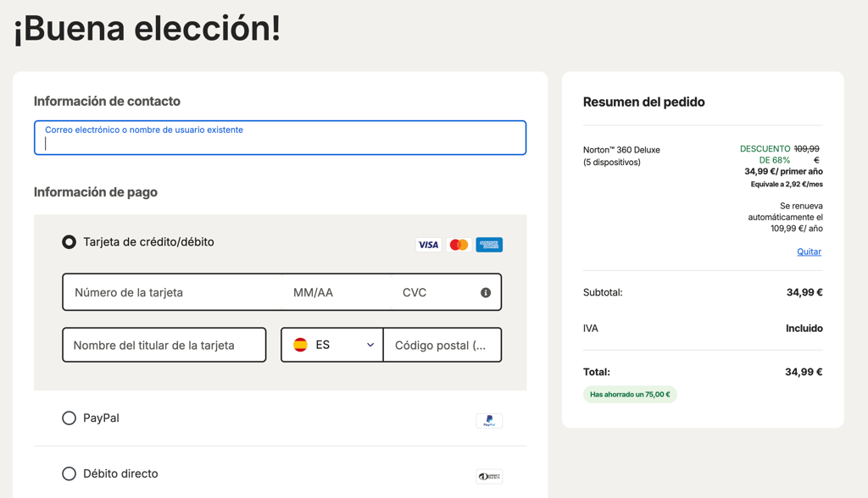
Task: Click the auto-renewal notice text
Action: point(785,217)
